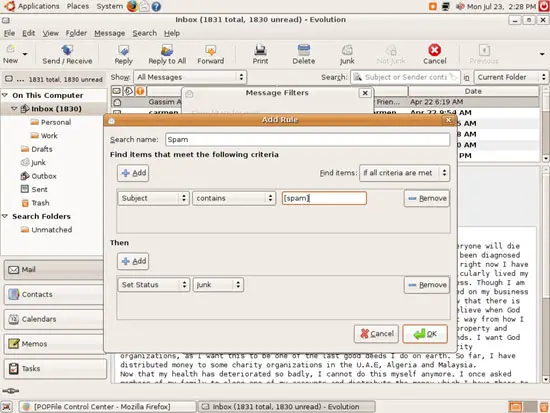
Task: Remove the Subject contains criterion
Action: [x=427, y=198]
